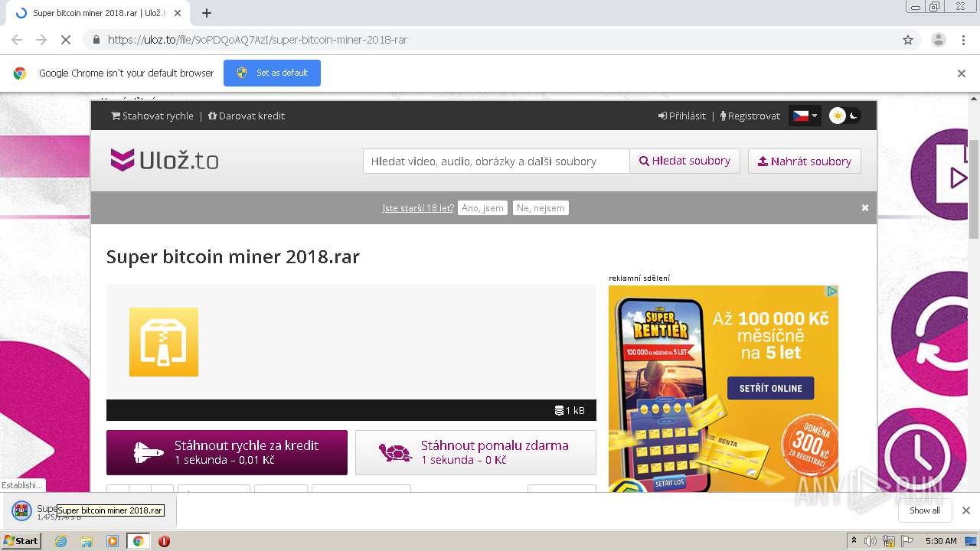980x551 pixels.
Task: Click Stáhnout rychle za kredit button
Action: click(x=227, y=452)
